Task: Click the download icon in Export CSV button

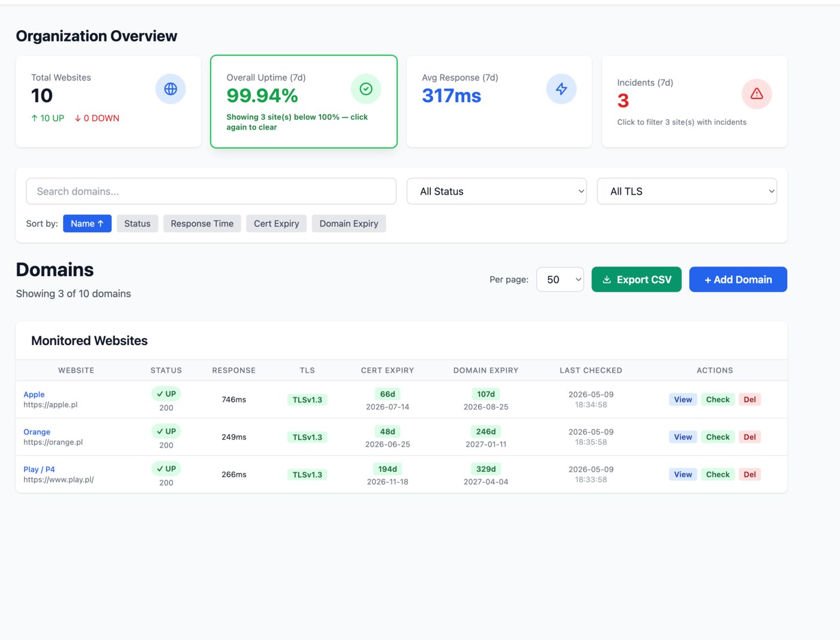Action: pyautogui.click(x=607, y=280)
